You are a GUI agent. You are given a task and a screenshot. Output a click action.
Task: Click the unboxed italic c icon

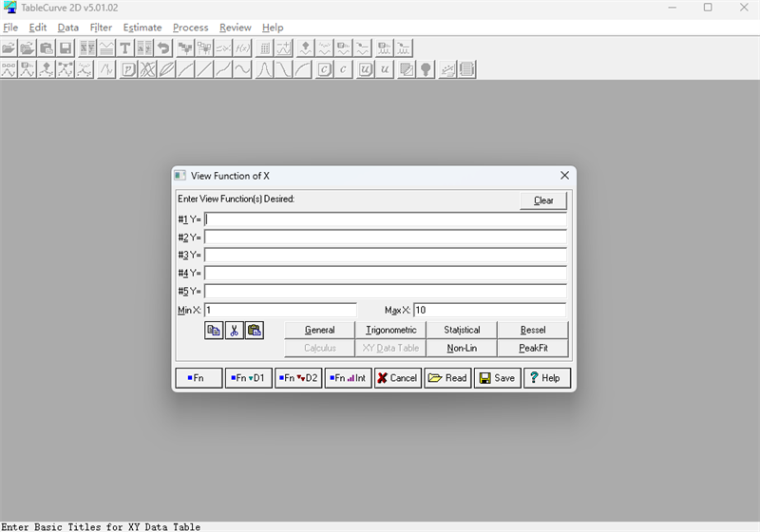[343, 69]
